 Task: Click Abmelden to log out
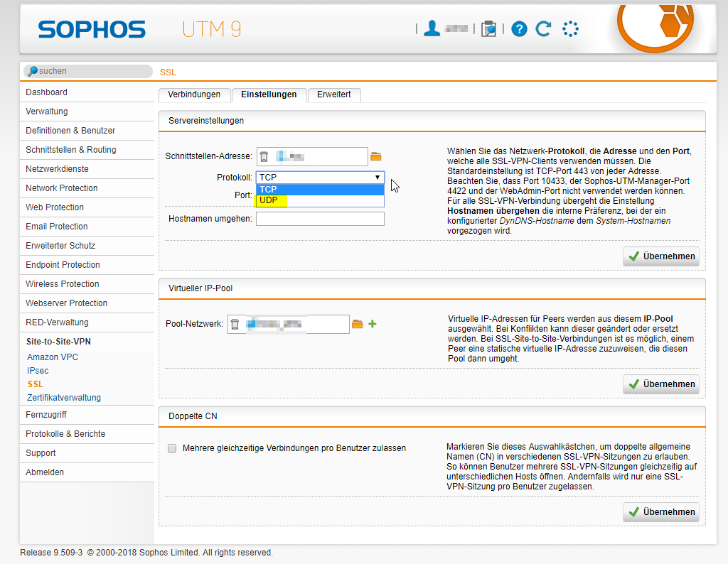(x=87, y=472)
